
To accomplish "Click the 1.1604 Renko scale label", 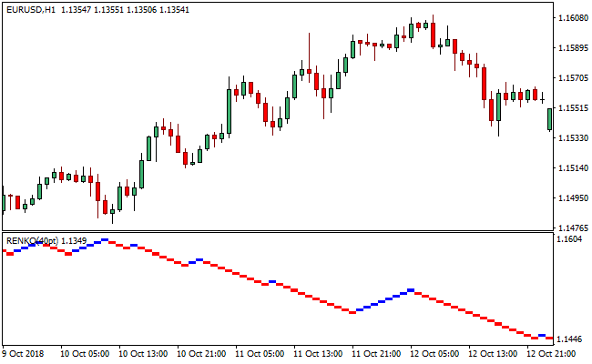I will 570,239.
